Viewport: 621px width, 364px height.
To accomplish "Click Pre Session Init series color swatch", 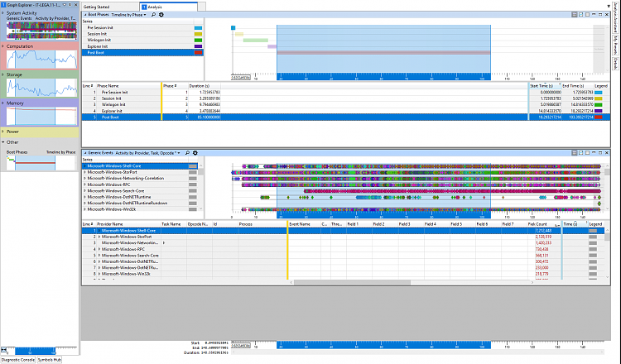I will point(198,27).
